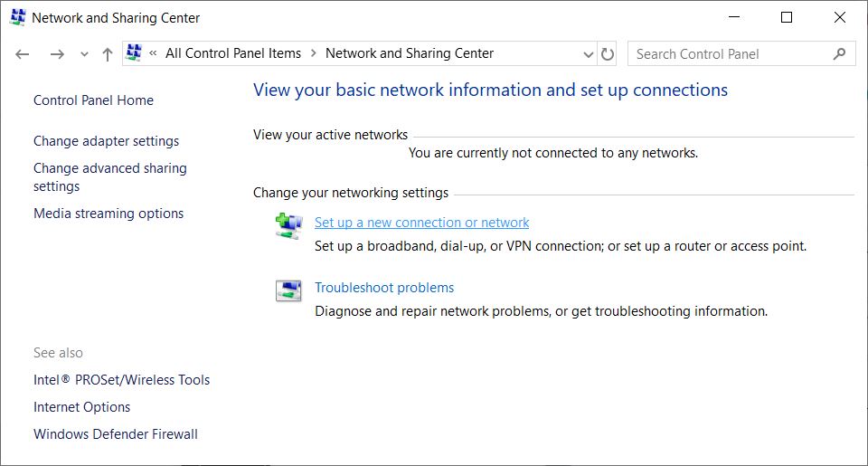Refresh the Network and Sharing Center
This screenshot has height=466, width=868.
608,54
